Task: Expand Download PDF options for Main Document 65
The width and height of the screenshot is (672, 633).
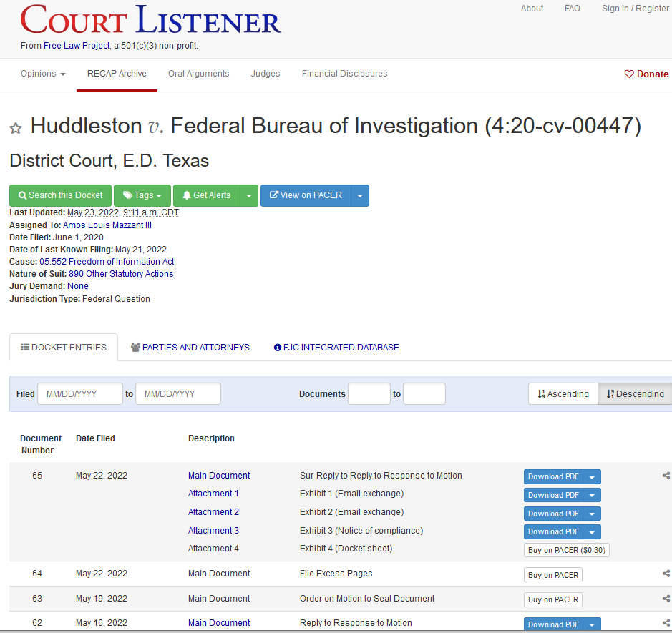Action: pyautogui.click(x=592, y=476)
